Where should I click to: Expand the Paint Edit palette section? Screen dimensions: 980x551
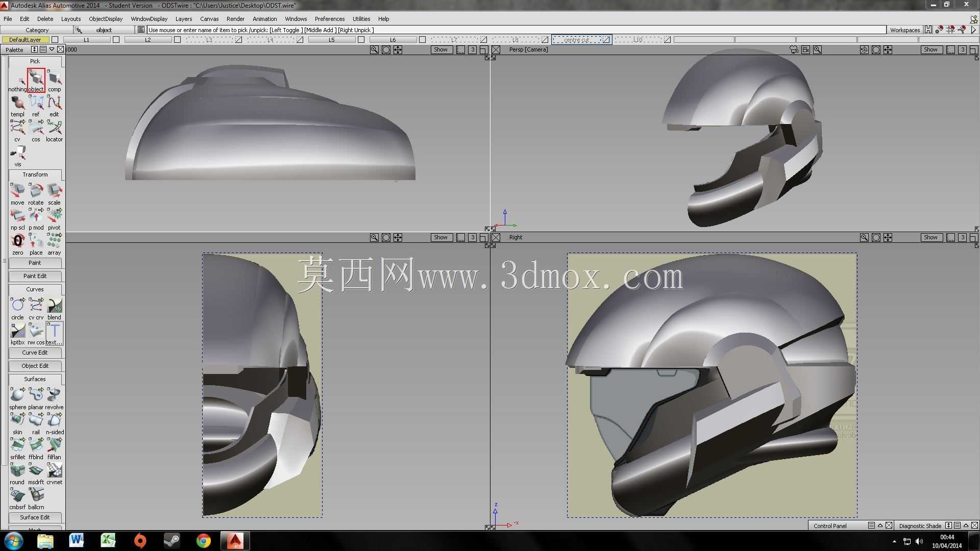[x=35, y=276]
